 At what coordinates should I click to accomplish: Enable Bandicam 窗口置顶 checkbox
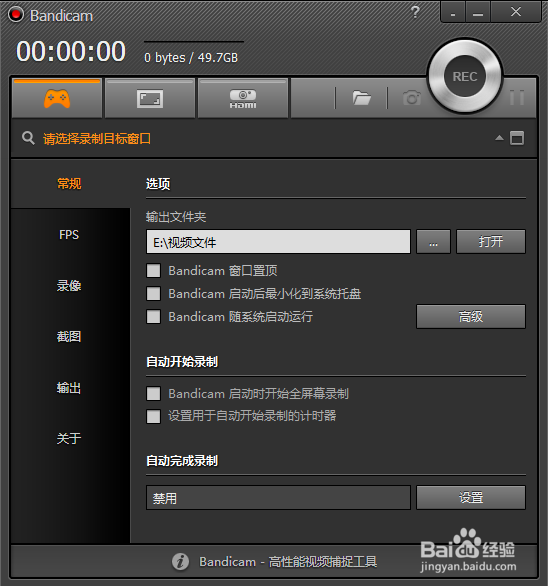153,271
